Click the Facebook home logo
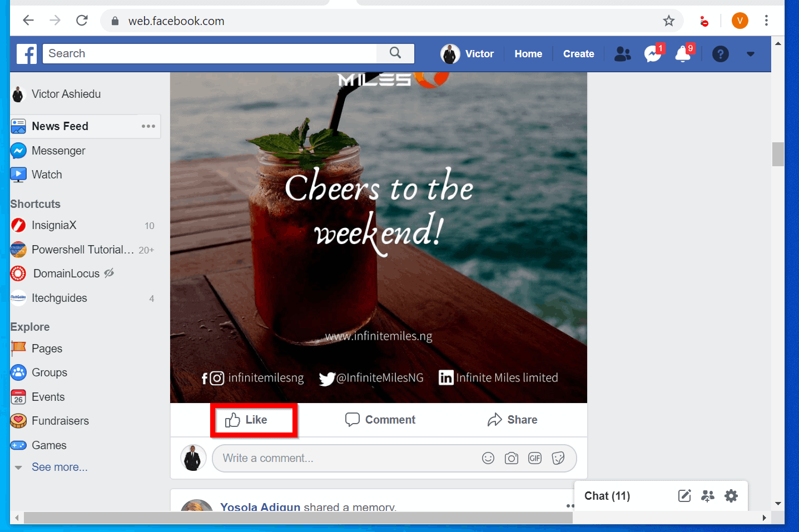 pyautogui.click(x=26, y=53)
